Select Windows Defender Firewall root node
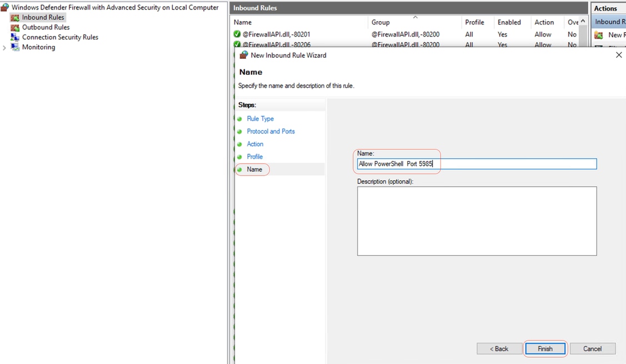Screen dimensions: 626x364 (x=115, y=7)
